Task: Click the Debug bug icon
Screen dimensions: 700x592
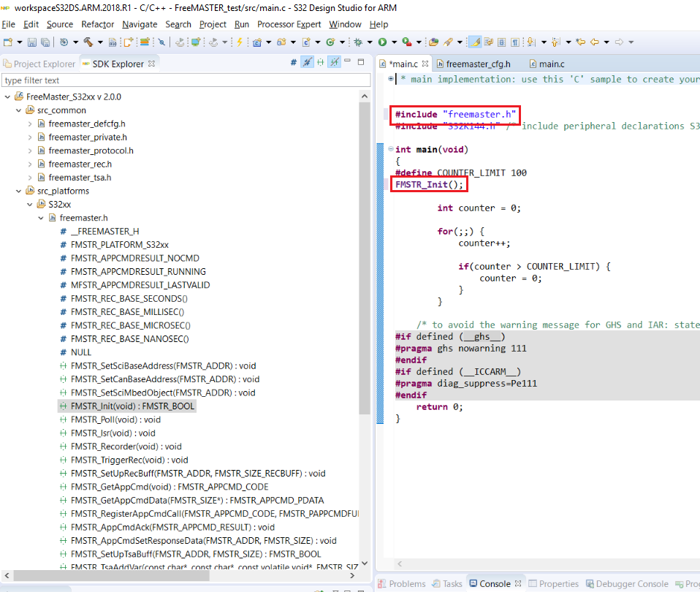Action: 358,42
